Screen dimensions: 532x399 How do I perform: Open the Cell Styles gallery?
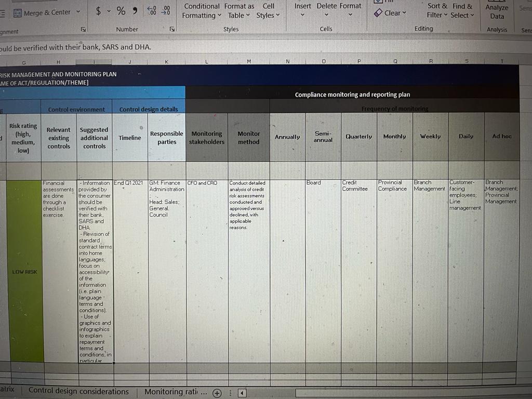[x=268, y=10]
